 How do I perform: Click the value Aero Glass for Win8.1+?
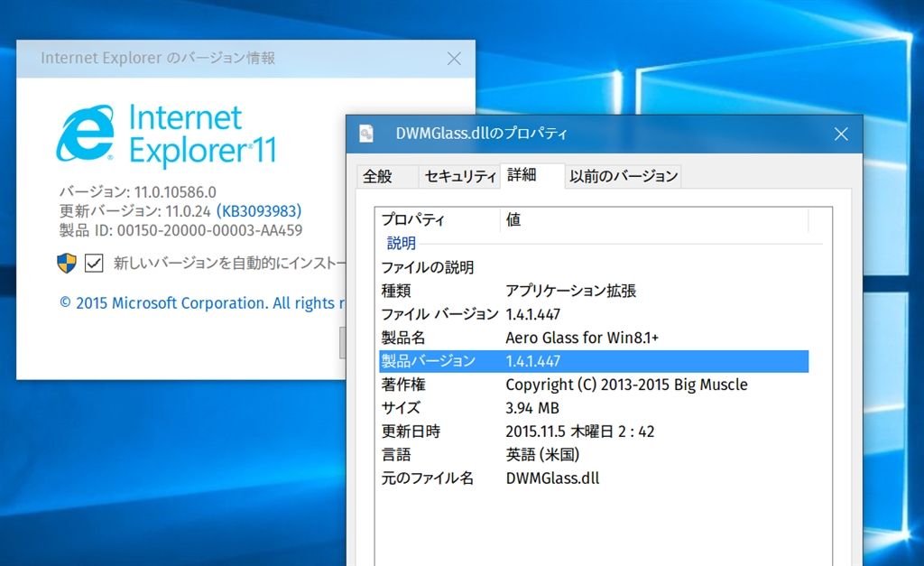tap(582, 338)
